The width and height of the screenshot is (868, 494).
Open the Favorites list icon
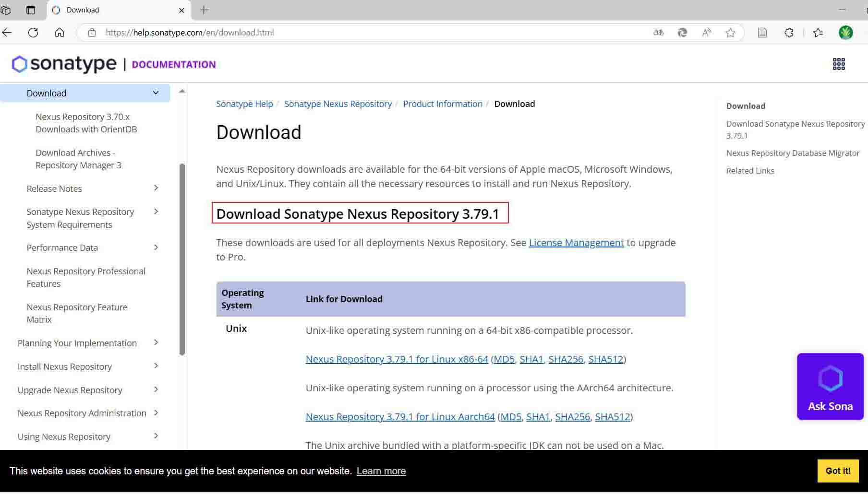click(818, 33)
